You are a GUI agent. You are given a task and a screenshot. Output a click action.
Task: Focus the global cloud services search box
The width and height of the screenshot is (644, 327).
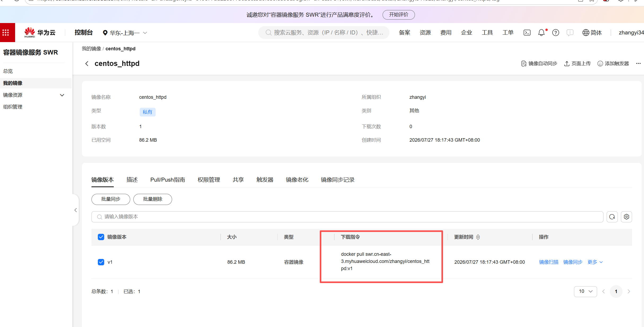coord(324,33)
